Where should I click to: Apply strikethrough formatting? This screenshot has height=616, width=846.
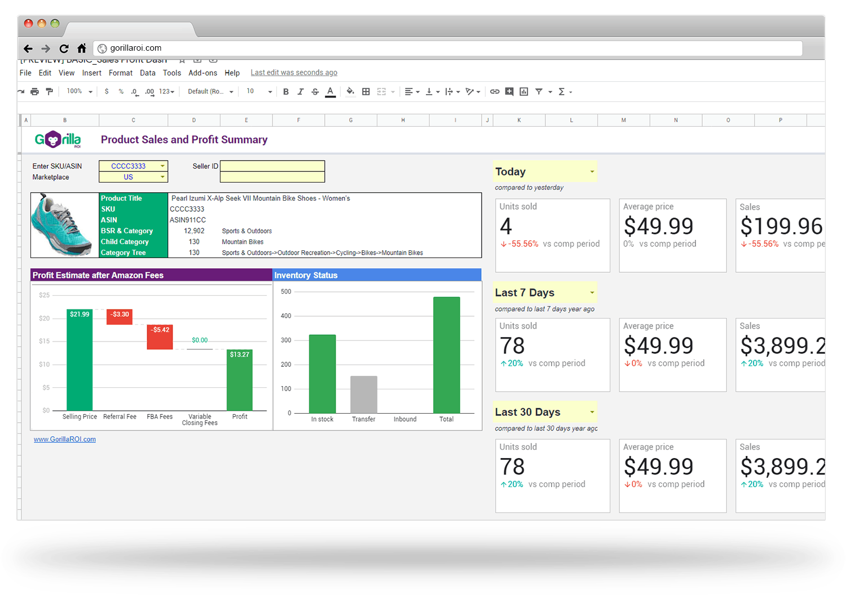pyautogui.click(x=315, y=91)
